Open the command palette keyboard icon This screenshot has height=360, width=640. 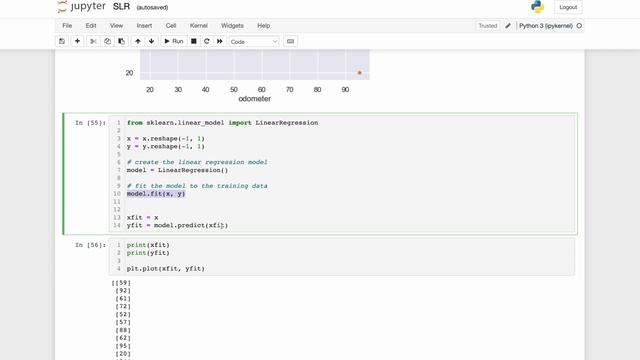[x=290, y=41]
